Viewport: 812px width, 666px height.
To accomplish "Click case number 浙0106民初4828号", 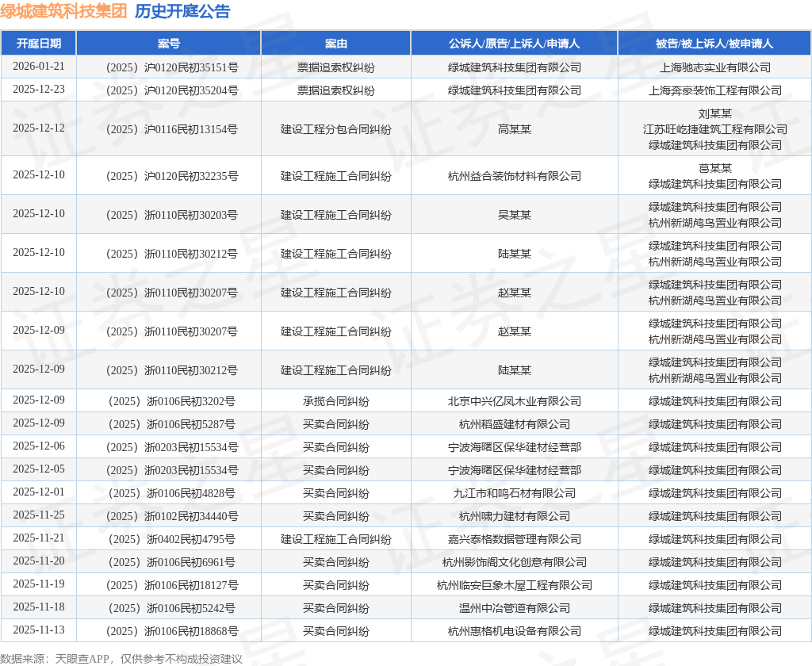I will 172,493.
